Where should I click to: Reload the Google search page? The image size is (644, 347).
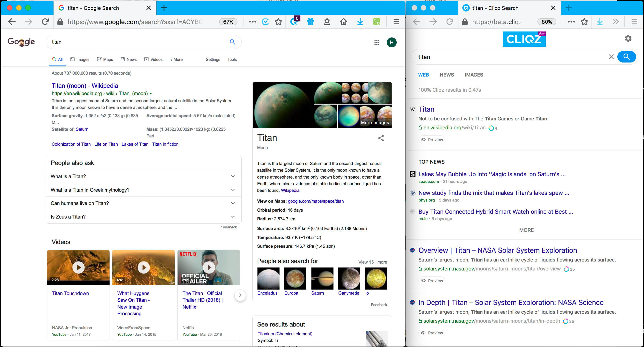45,22
